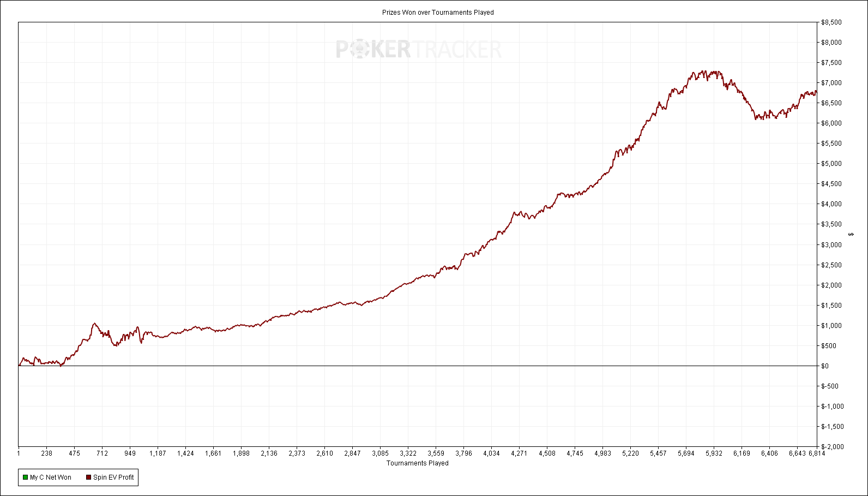Click the $-1,500 y-axis value
The height and width of the screenshot is (496, 868).
pos(833,427)
